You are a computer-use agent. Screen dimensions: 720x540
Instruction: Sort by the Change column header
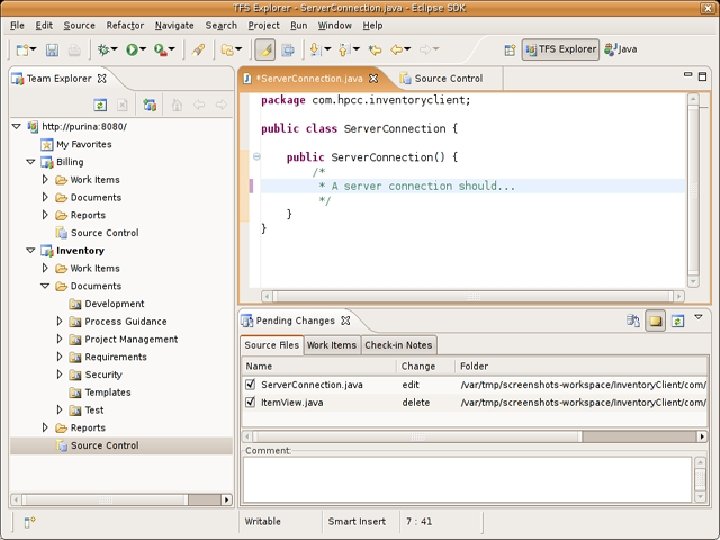coord(418,366)
